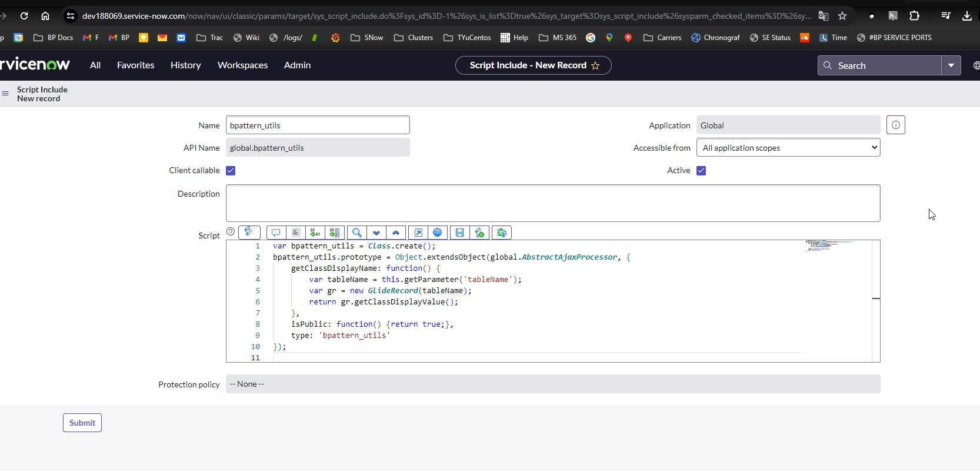Reload the browser page
980x471 pixels.
point(24,16)
